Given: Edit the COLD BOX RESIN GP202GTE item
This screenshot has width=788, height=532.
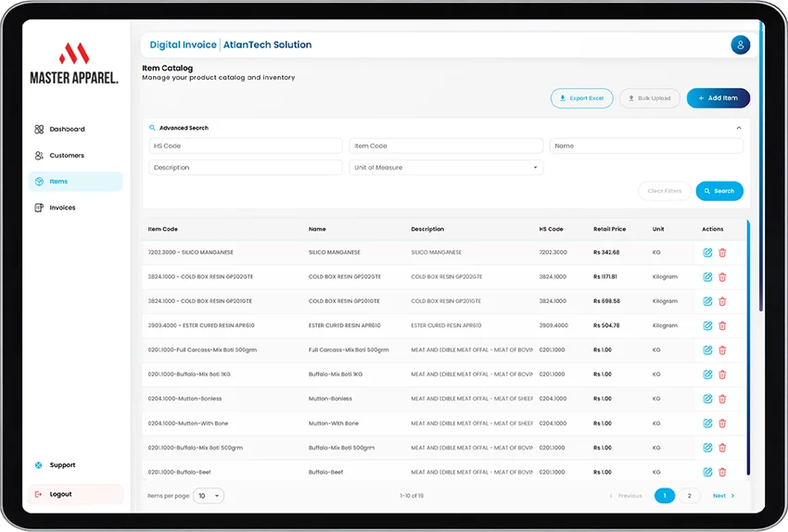Looking at the screenshot, I should click(x=707, y=277).
